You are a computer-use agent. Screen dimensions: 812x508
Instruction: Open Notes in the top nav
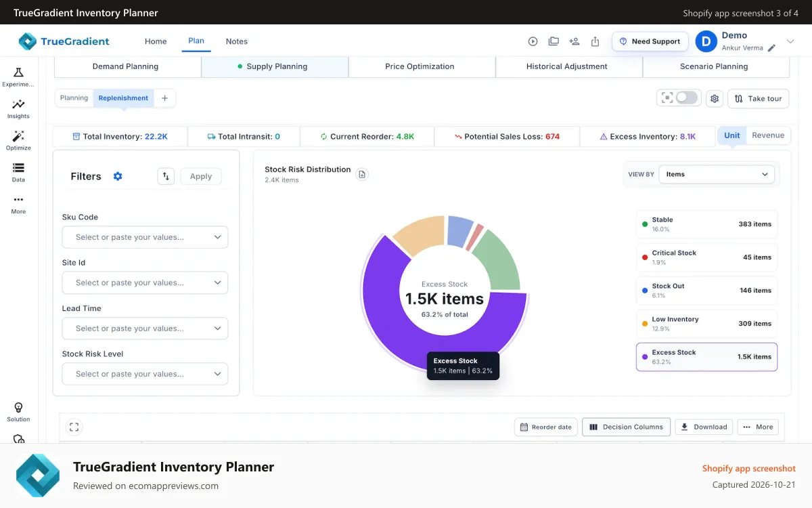237,41
